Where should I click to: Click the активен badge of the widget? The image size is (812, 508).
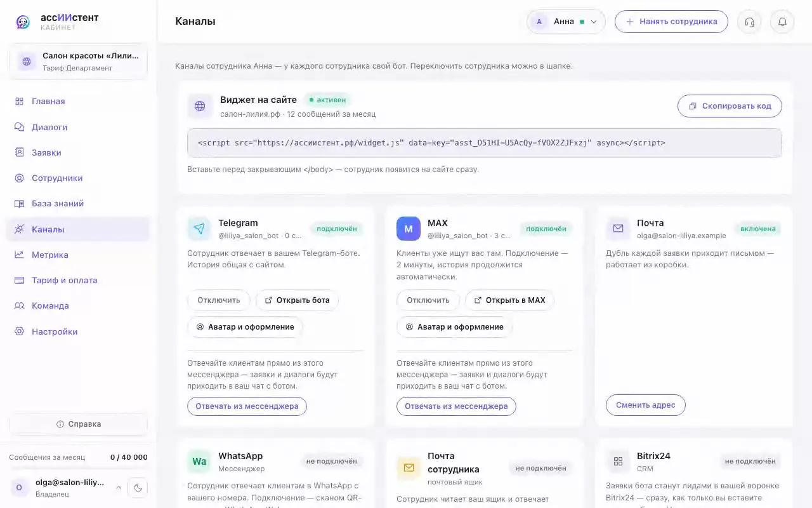coord(327,100)
